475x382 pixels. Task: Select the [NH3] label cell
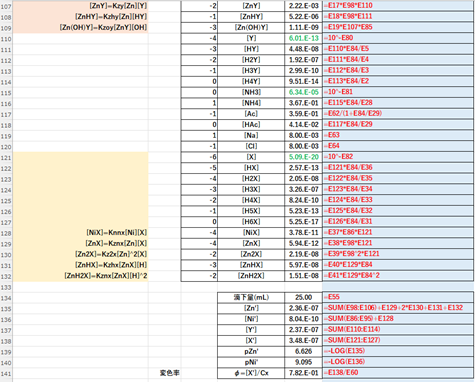point(251,92)
